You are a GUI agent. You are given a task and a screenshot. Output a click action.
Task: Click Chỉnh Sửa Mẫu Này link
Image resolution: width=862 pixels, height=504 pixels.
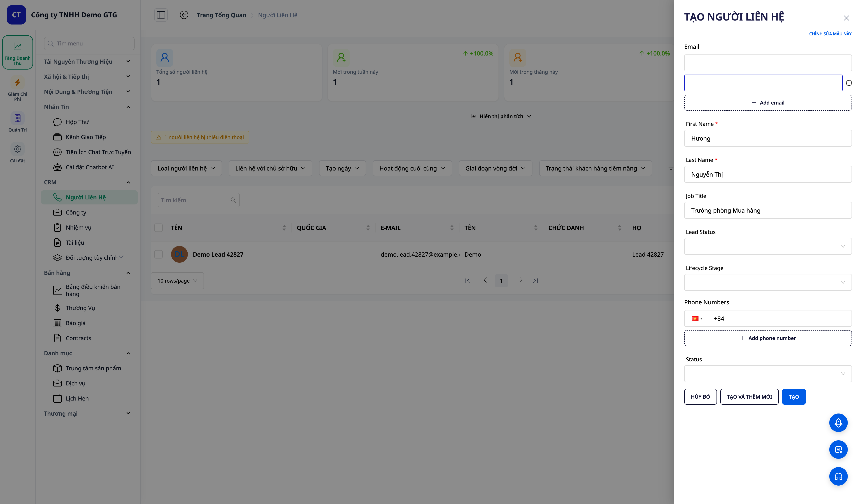coord(830,34)
